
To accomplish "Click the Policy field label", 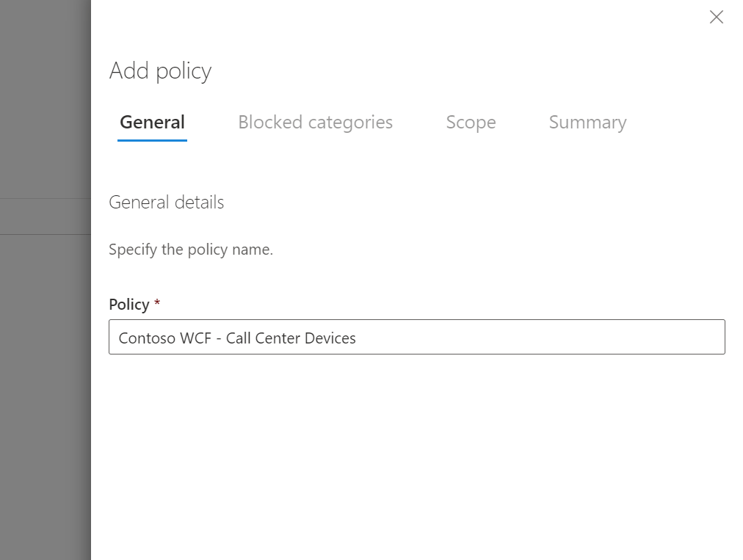I will pos(128,304).
